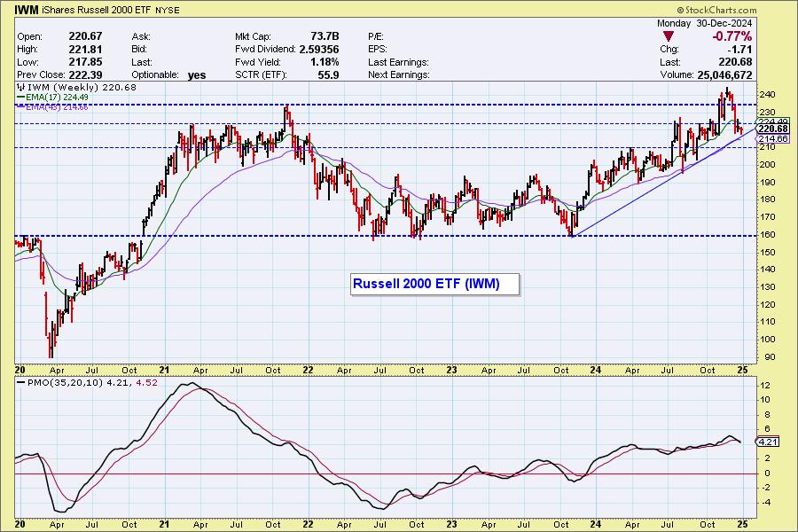Click the 240 price axis label
The width and height of the screenshot is (798, 532).
(x=768, y=95)
